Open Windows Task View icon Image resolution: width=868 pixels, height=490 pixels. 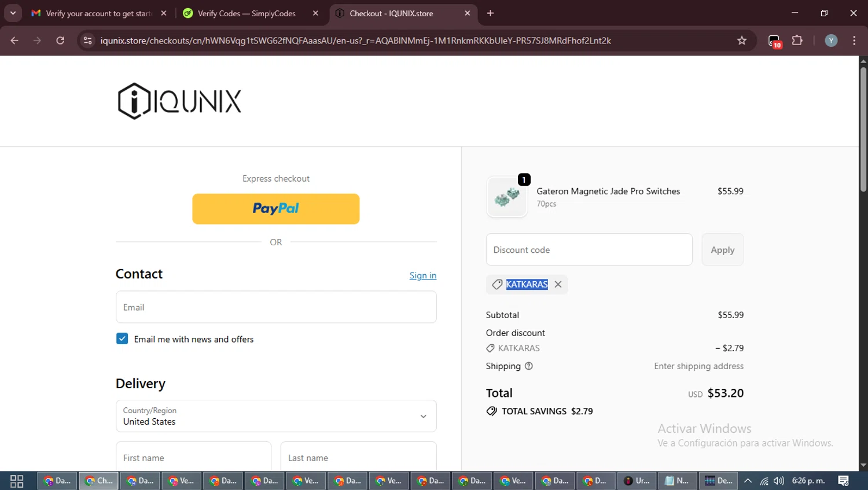[x=17, y=481]
